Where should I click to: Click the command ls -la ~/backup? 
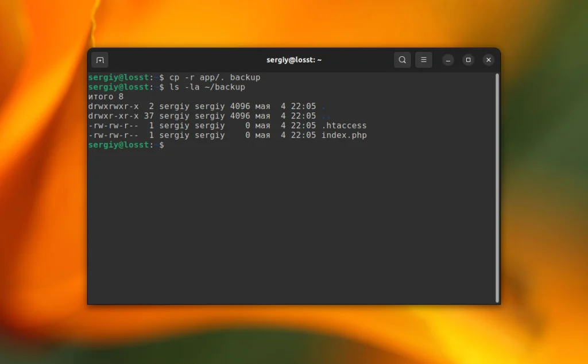(207, 87)
